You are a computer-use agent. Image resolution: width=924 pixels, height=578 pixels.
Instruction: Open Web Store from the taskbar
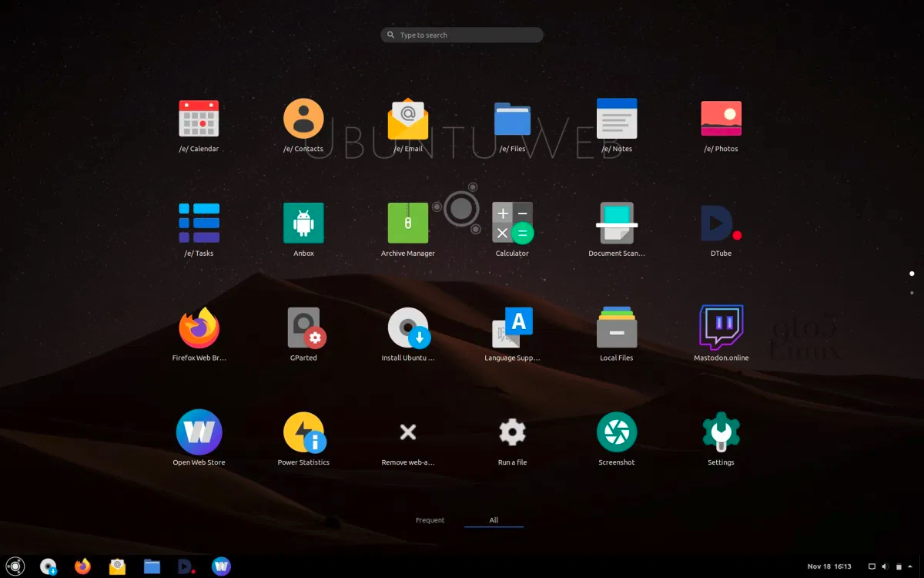click(x=222, y=566)
